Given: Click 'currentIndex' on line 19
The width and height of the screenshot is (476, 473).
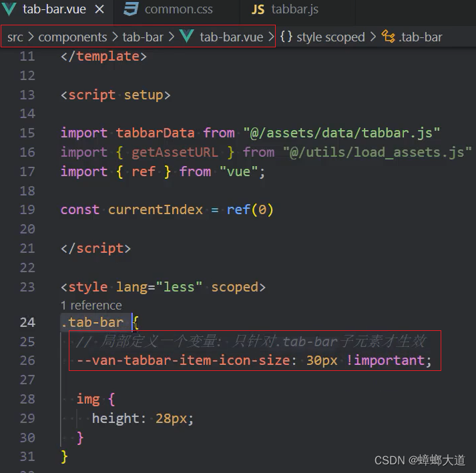Looking at the screenshot, I should tap(156, 210).
